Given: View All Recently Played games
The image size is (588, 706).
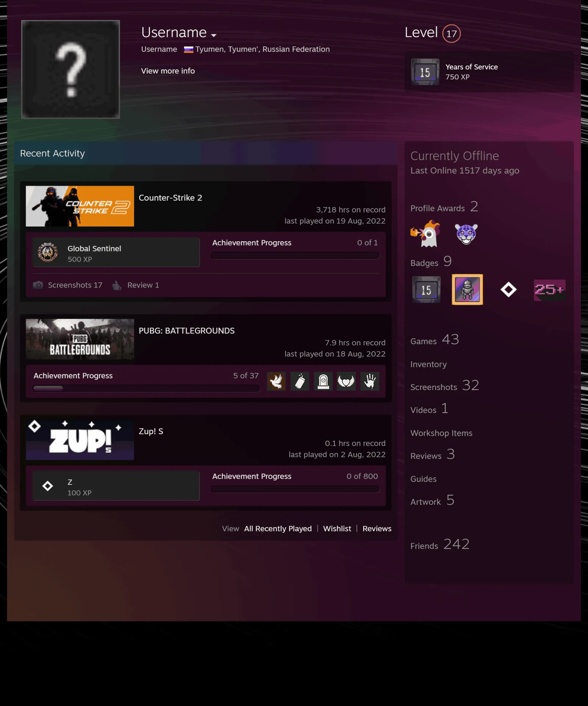Looking at the screenshot, I should [x=278, y=529].
